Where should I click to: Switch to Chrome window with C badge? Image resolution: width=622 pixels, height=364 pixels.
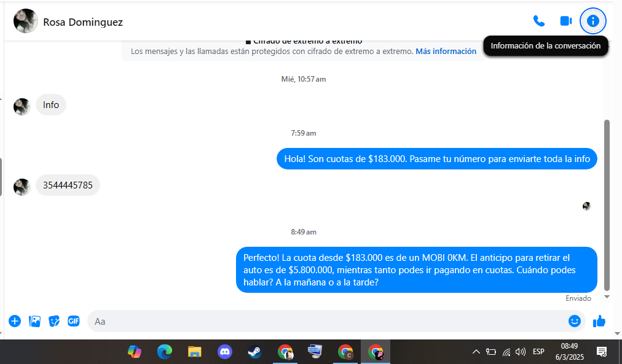[345, 352]
